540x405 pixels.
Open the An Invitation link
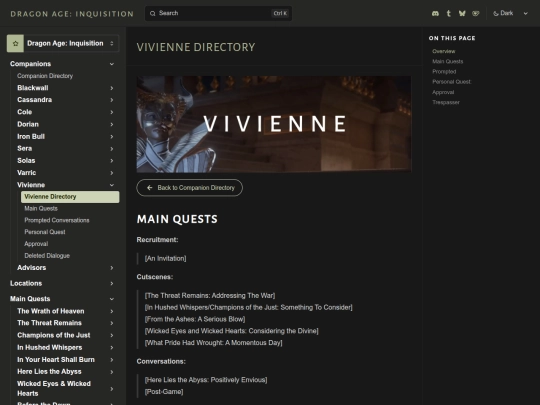pyautogui.click(x=165, y=258)
